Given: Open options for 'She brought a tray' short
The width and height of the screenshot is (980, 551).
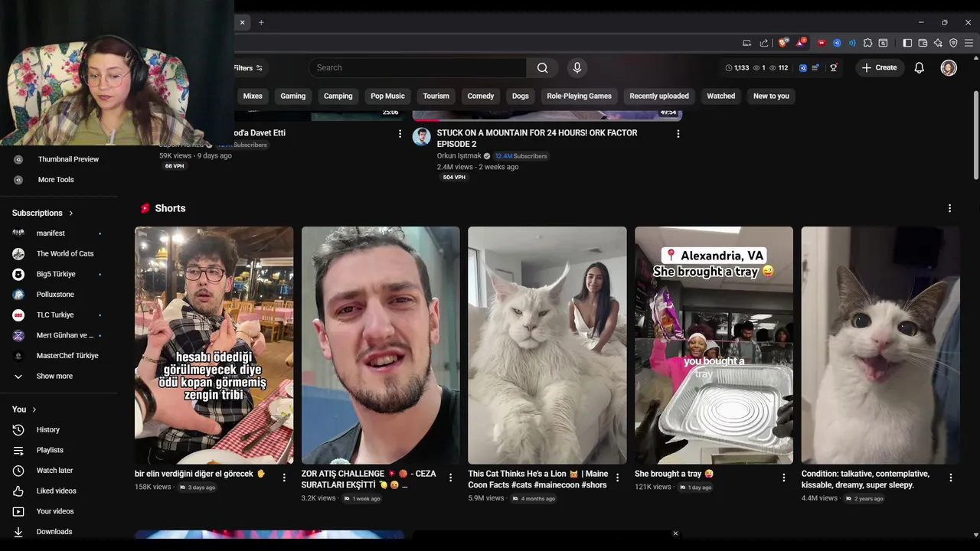Looking at the screenshot, I should (x=783, y=478).
